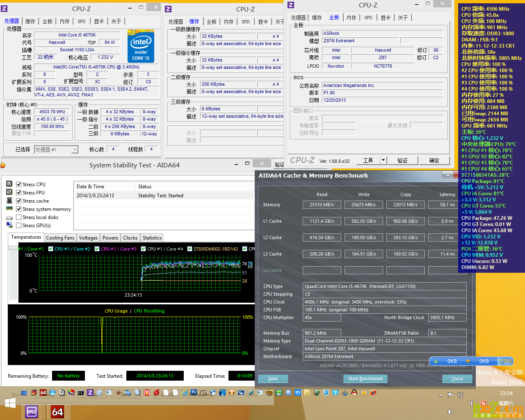525x420 pixels.
Task: Uncheck Stress system memory
Action: point(18,209)
